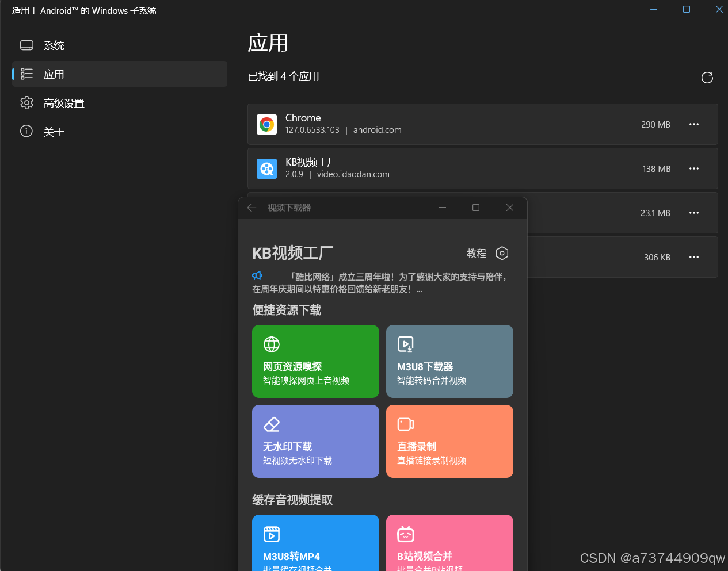Open more options for 23.1 MB app

(694, 213)
